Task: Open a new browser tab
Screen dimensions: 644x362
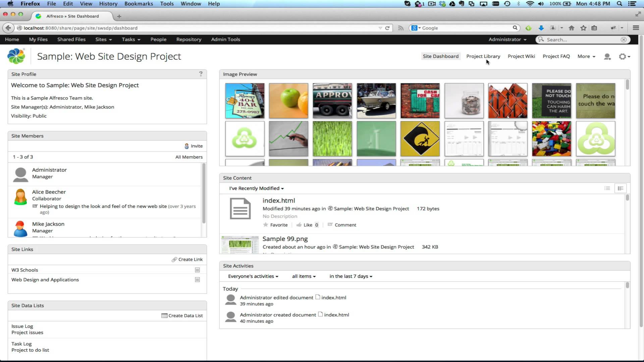Action: point(119,16)
